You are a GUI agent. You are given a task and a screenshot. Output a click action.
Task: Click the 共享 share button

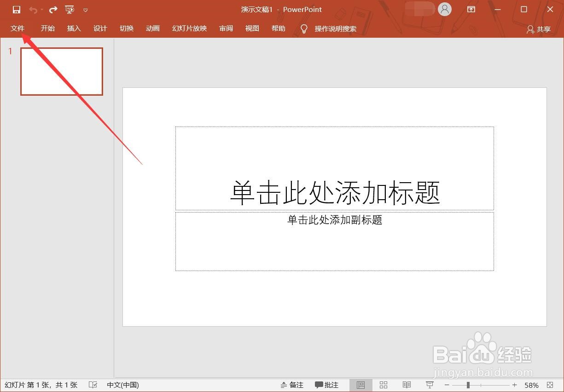[539, 29]
